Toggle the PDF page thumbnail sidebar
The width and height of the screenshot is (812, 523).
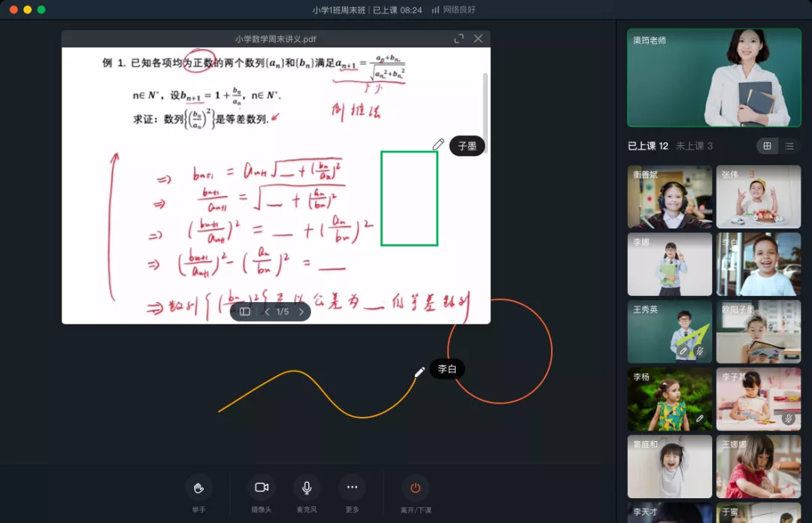(245, 312)
